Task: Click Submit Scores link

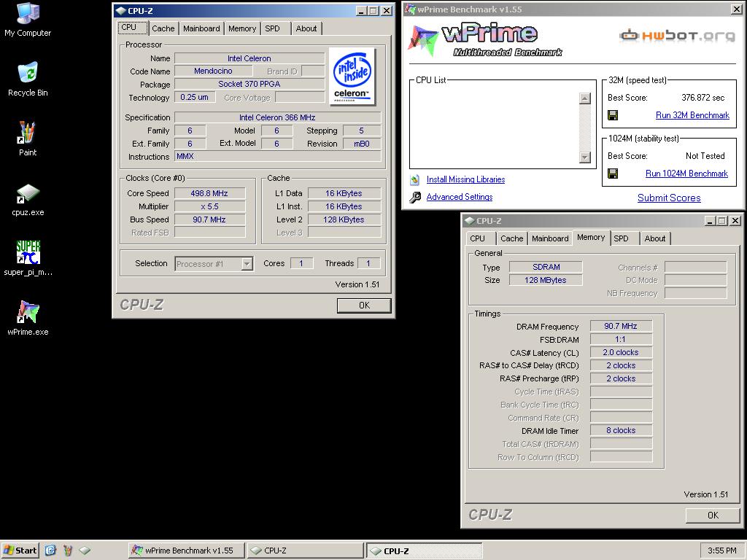Action: click(x=669, y=198)
